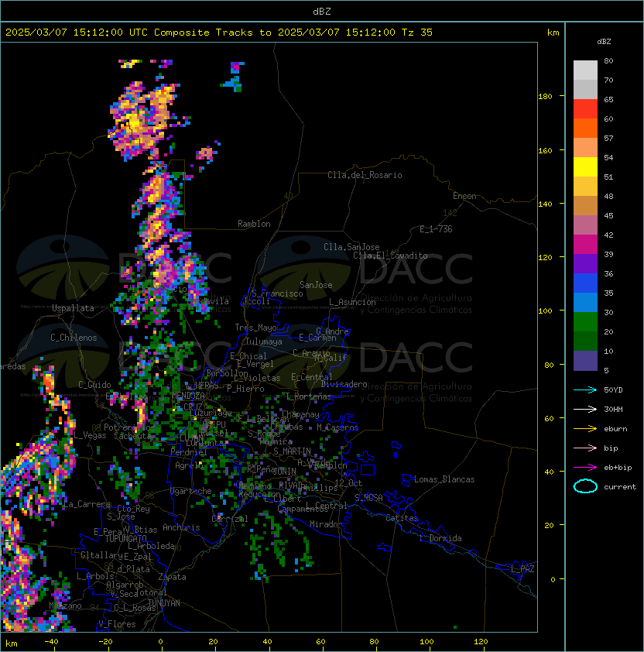The height and width of the screenshot is (652, 644).
Task: Click the 'Composite Tracks' timestamp header text
Action: (x=219, y=33)
